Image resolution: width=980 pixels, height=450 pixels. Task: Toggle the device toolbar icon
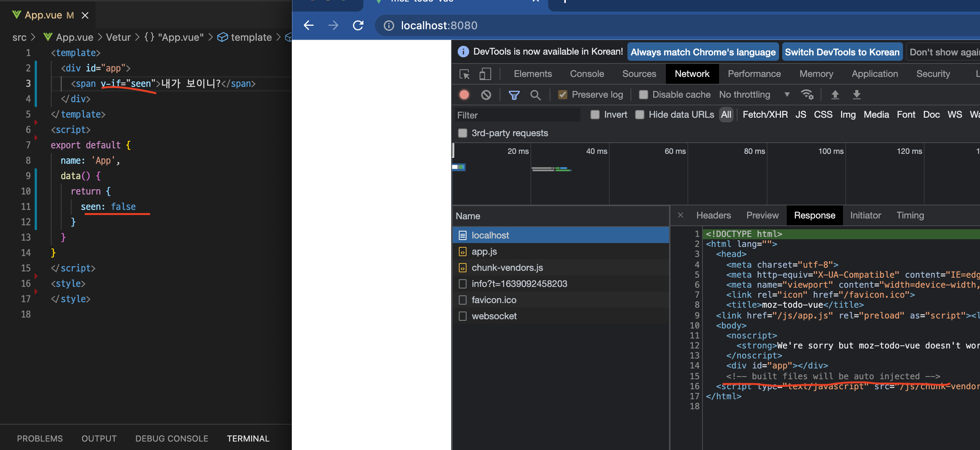coord(485,74)
